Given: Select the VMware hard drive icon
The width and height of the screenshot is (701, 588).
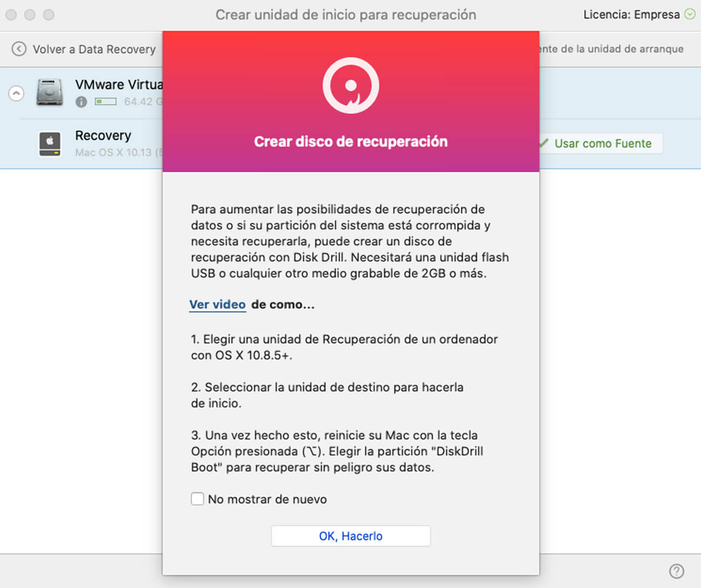Looking at the screenshot, I should (x=50, y=92).
